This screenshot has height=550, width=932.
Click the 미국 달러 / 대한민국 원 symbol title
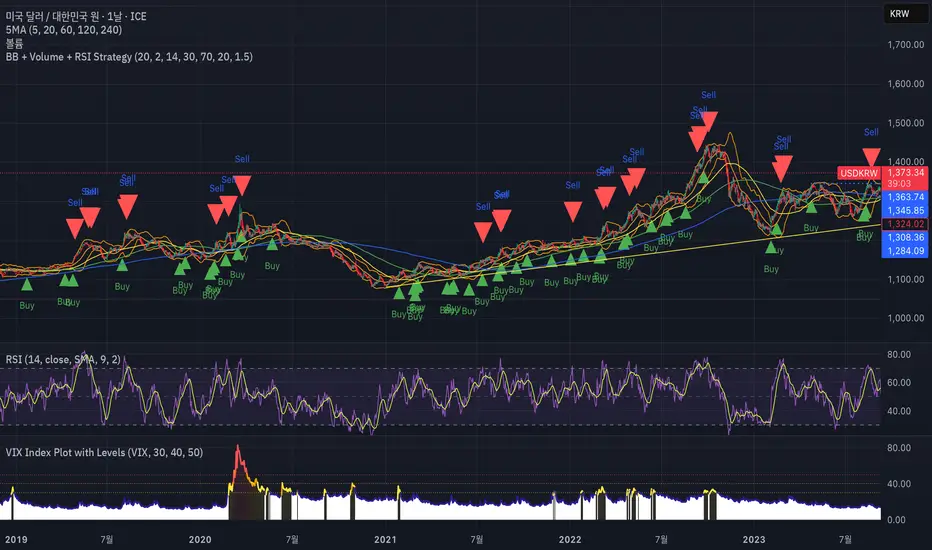pos(75,16)
